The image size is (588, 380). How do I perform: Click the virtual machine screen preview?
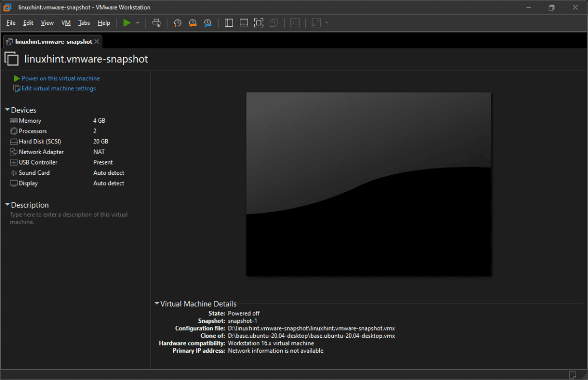click(368, 184)
